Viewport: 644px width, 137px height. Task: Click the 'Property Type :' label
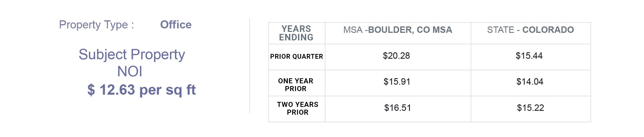[x=96, y=25]
